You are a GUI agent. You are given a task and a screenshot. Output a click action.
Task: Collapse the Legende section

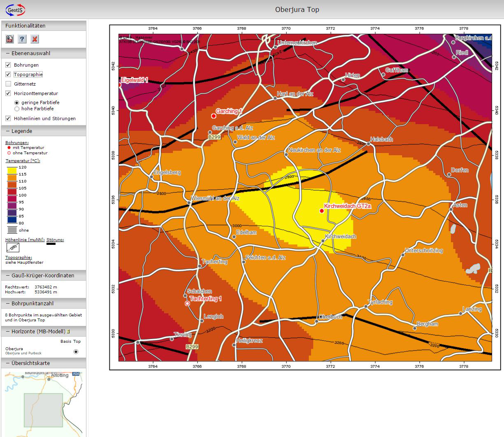(44, 131)
